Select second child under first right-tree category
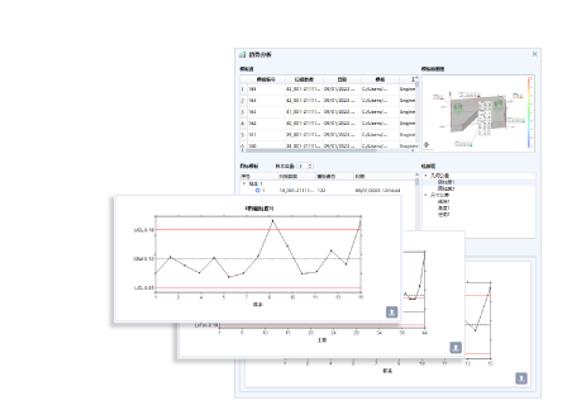The height and width of the screenshot is (411, 566). 446,188
